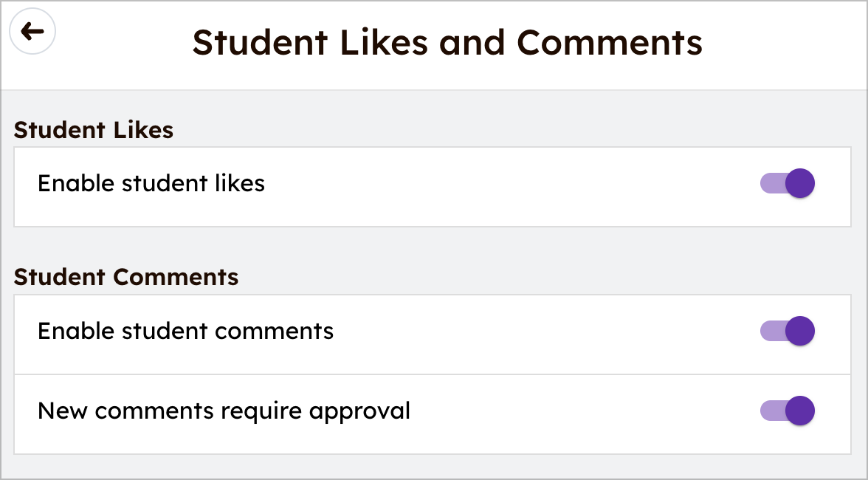Click light purple track of approval toggle

(771, 411)
